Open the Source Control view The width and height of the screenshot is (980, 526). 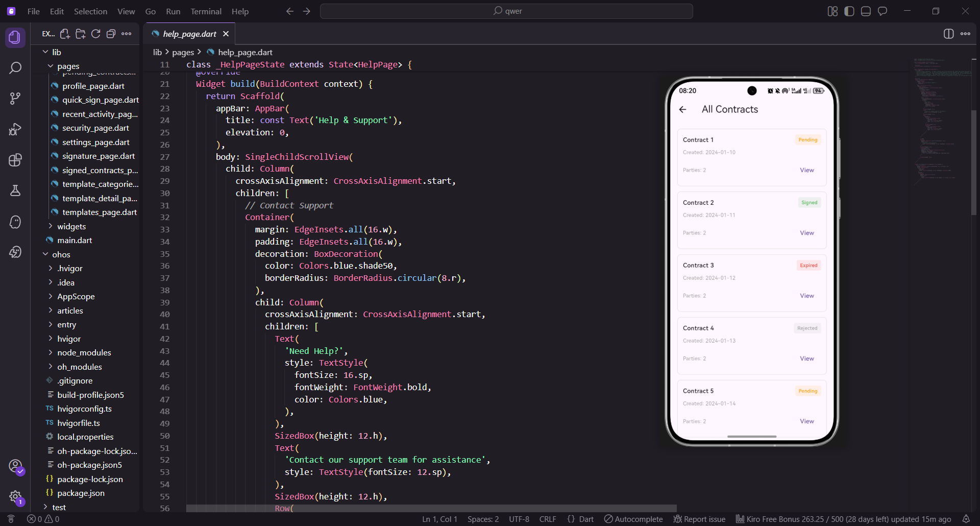point(15,98)
